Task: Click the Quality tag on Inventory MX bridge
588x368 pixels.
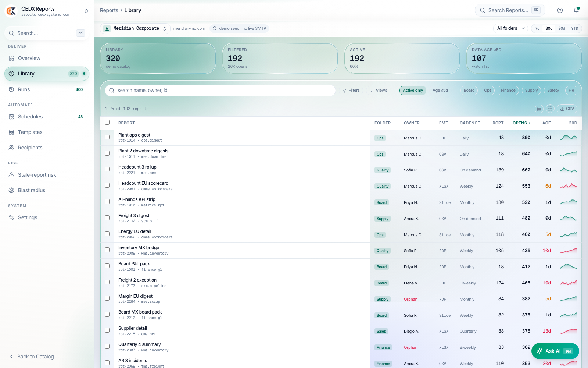Action: click(x=383, y=251)
